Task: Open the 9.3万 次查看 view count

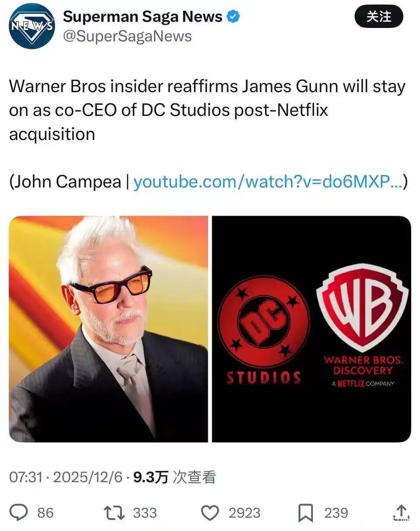Action: [x=175, y=477]
